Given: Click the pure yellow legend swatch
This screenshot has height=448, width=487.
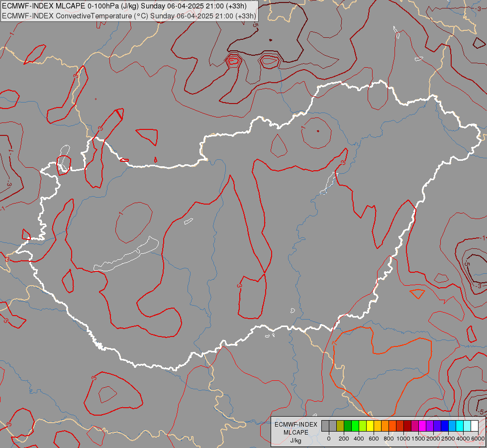Looking at the screenshot, I should (370, 426).
